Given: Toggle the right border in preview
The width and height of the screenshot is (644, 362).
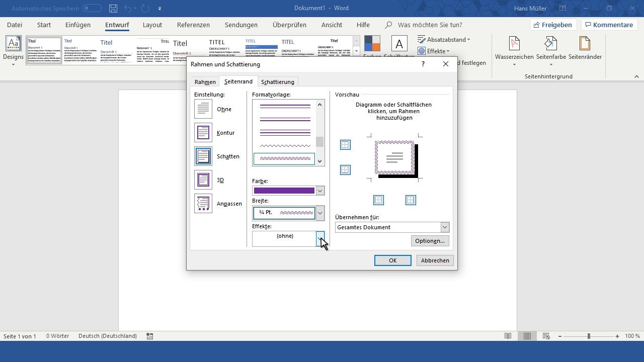Looking at the screenshot, I should (411, 200).
